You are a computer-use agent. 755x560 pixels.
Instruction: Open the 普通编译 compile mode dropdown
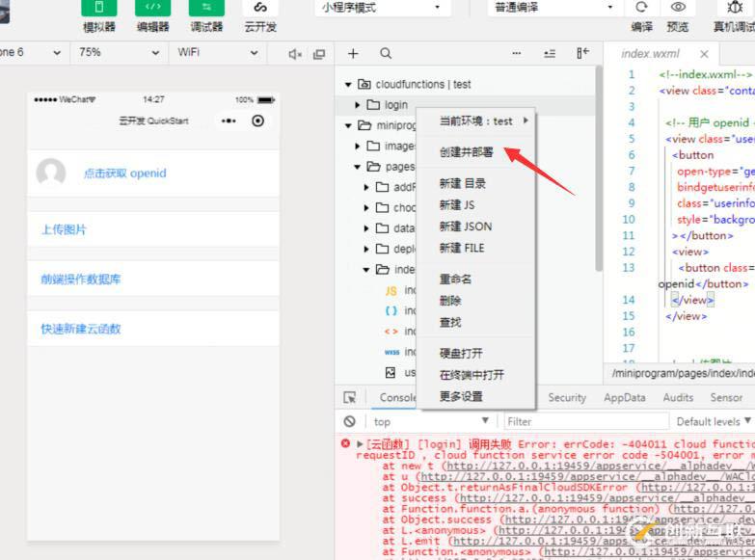click(x=555, y=8)
